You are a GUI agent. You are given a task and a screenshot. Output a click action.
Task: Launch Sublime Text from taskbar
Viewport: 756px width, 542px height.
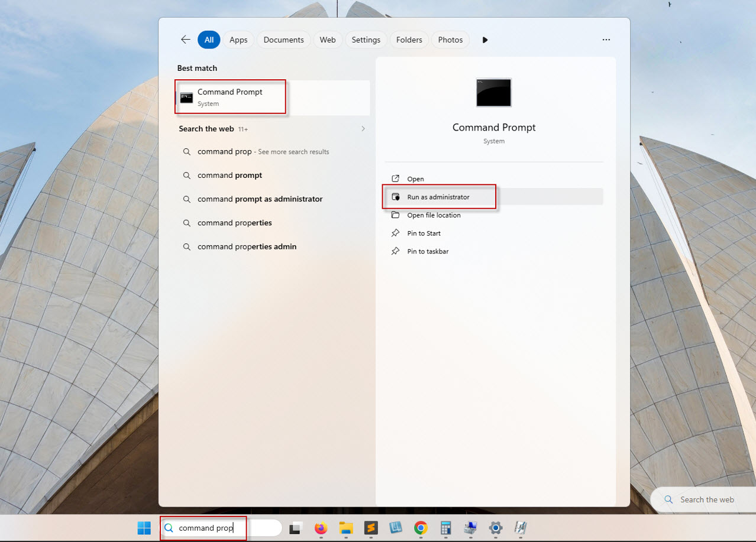click(x=371, y=528)
